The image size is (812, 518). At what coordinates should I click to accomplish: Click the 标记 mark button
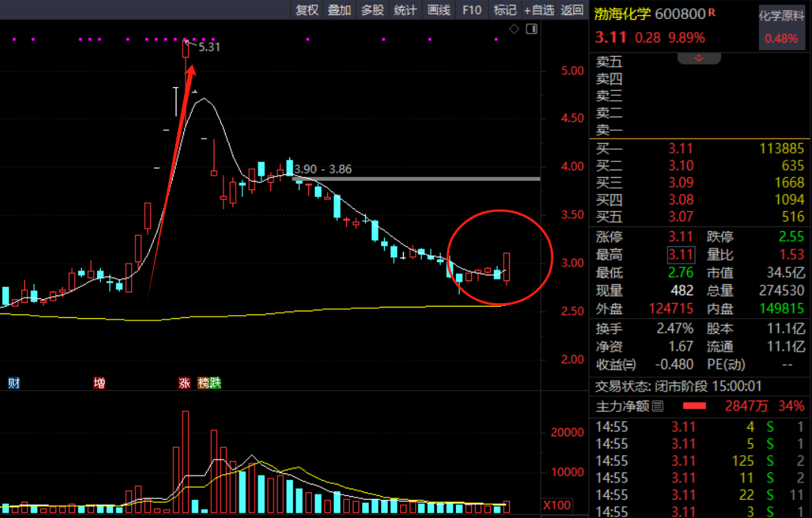pyautogui.click(x=504, y=10)
